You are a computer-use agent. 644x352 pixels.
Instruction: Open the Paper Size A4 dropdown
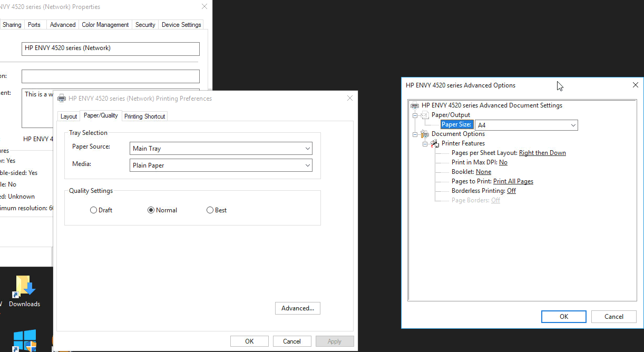(x=526, y=125)
